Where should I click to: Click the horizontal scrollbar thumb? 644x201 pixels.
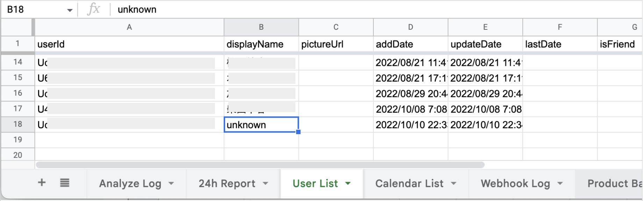click(x=260, y=165)
